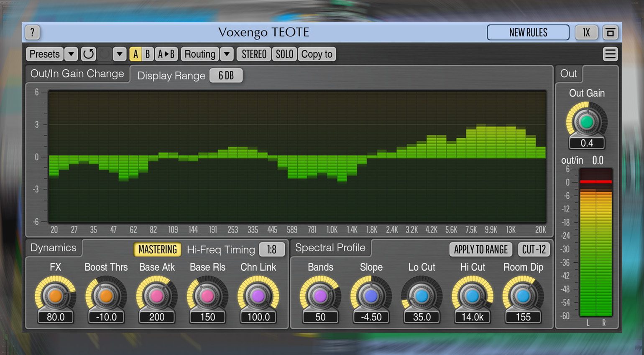The image size is (644, 355).
Task: Select the Out/In Gain Change tab
Action: point(77,74)
